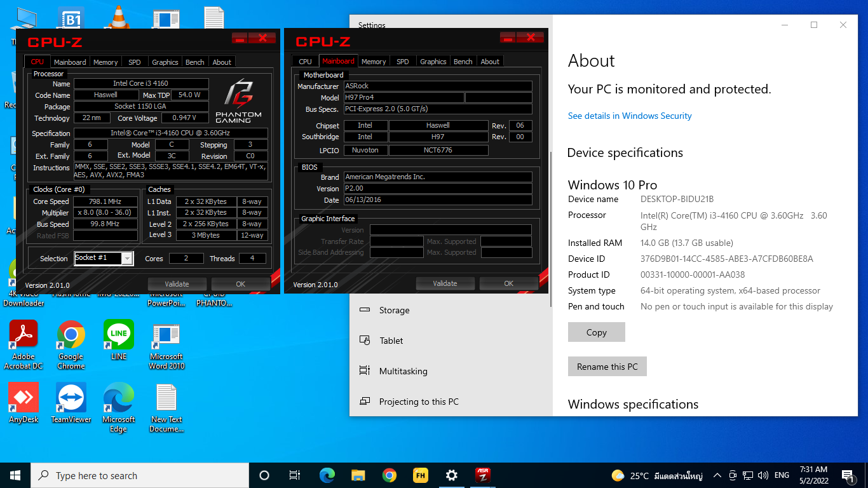Viewport: 868px width, 488px height.
Task: Click OK in the CPU-Z Motherboard window
Action: [509, 283]
